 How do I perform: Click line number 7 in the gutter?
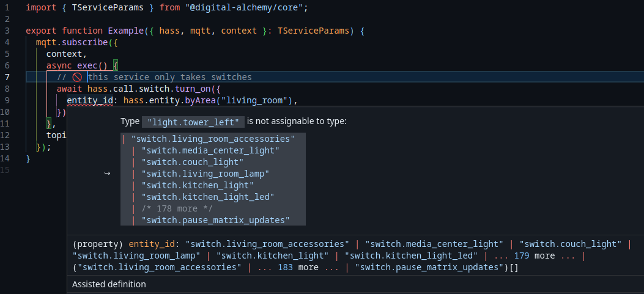(6, 77)
